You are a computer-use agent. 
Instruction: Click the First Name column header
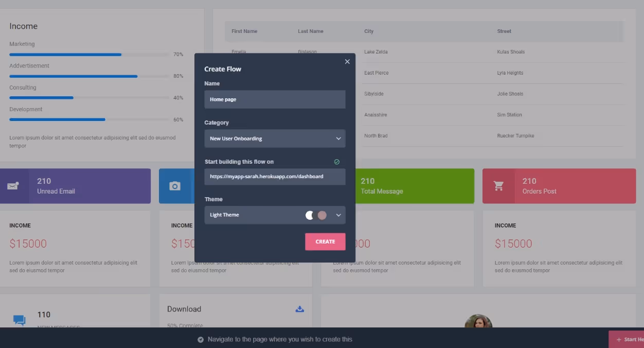(244, 31)
